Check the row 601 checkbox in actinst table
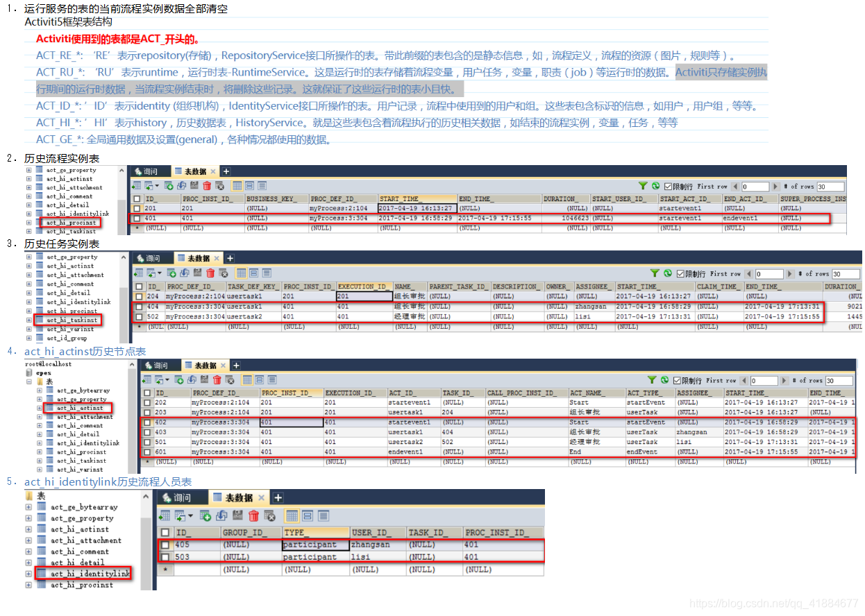Image resolution: width=865 pixels, height=616 pixels. (146, 452)
